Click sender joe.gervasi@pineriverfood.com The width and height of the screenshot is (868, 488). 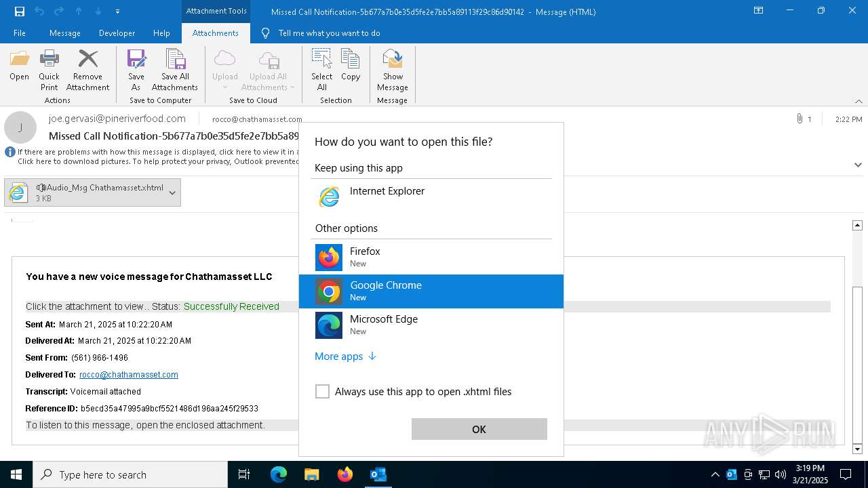[x=117, y=119]
